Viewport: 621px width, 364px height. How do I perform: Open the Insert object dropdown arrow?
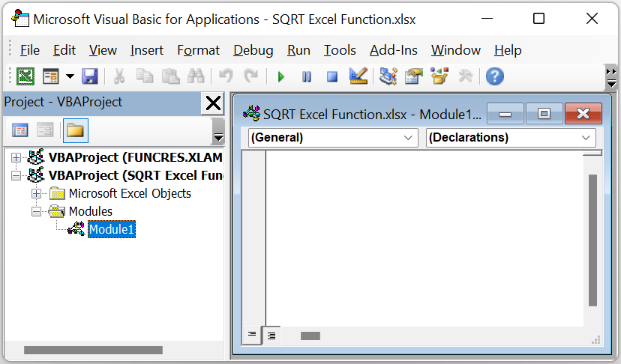pos(70,76)
